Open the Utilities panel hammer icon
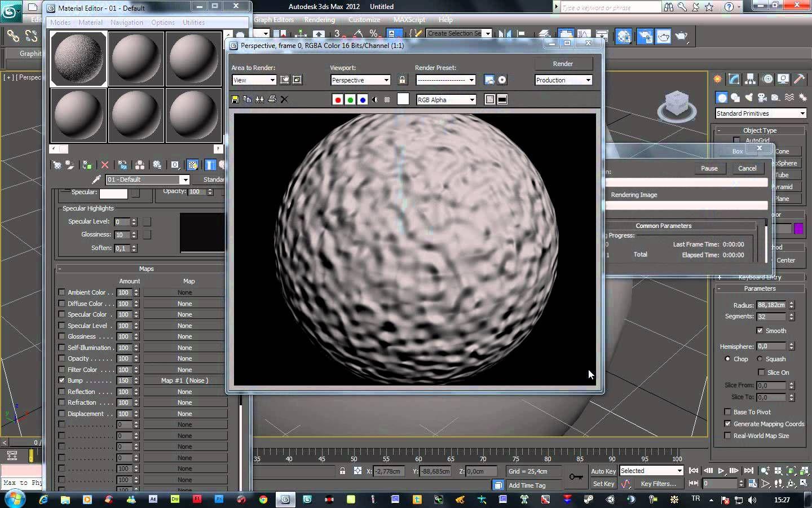812x508 pixels. click(x=799, y=79)
